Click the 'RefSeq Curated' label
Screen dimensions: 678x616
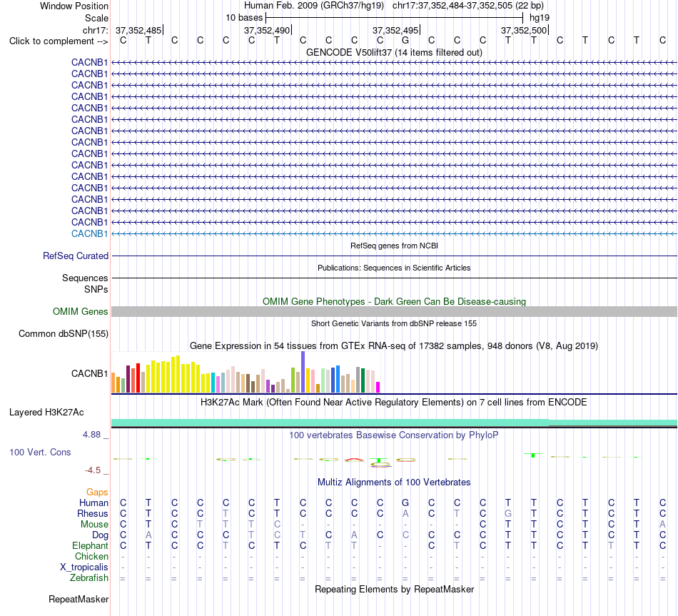76,256
